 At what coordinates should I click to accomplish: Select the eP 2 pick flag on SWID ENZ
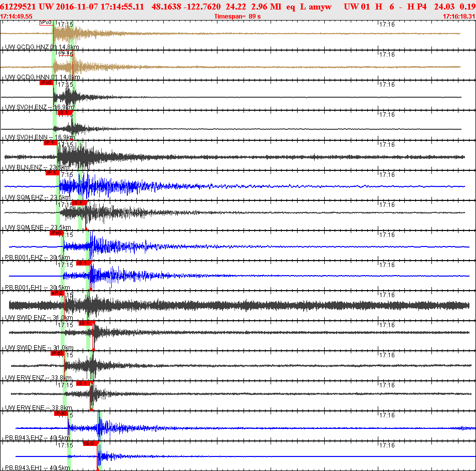58,293
